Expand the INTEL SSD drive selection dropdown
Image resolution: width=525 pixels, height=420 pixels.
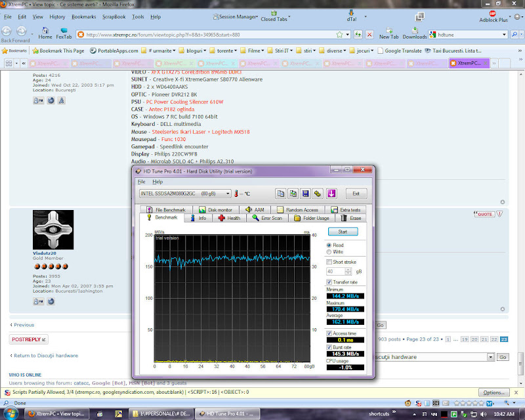228,194
